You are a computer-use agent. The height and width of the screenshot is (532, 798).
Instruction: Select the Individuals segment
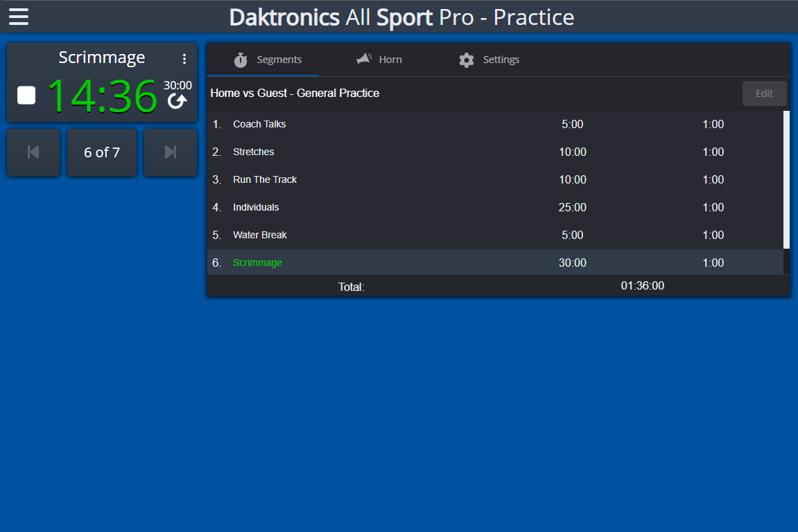point(416,207)
